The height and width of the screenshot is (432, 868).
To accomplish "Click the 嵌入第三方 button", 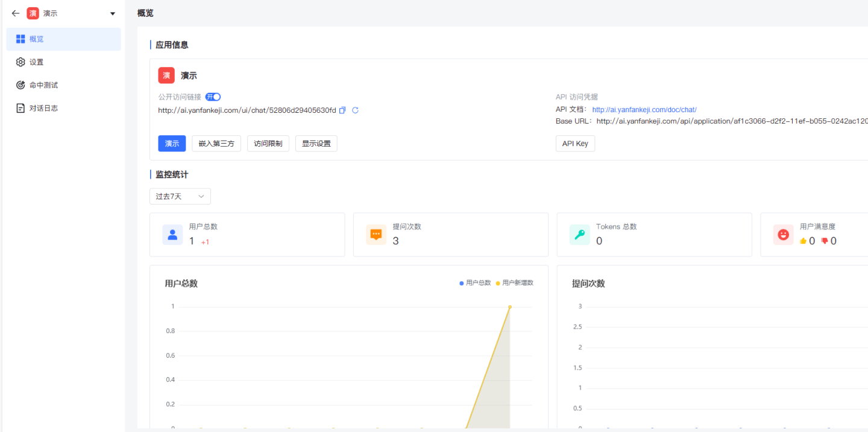I will [216, 144].
